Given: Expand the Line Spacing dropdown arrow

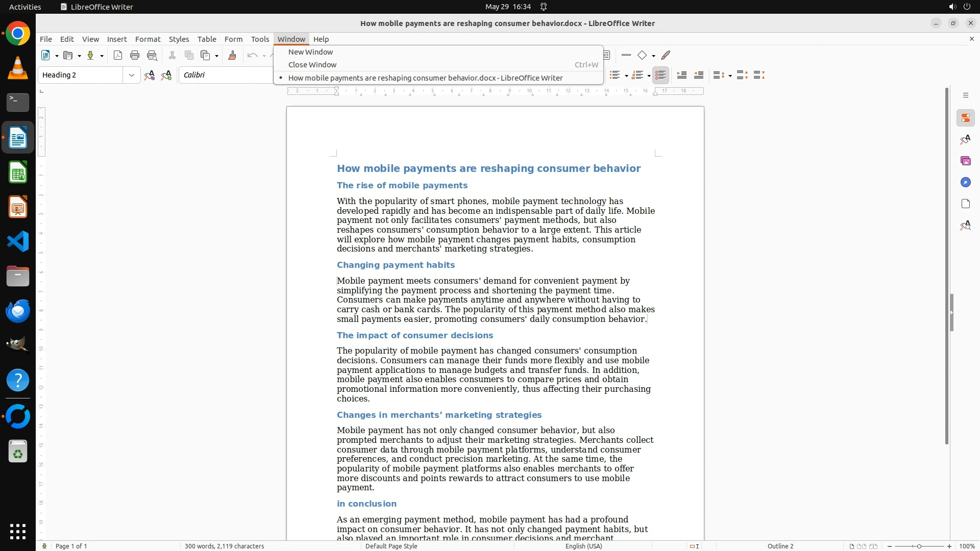Looking at the screenshot, I should click(x=730, y=76).
